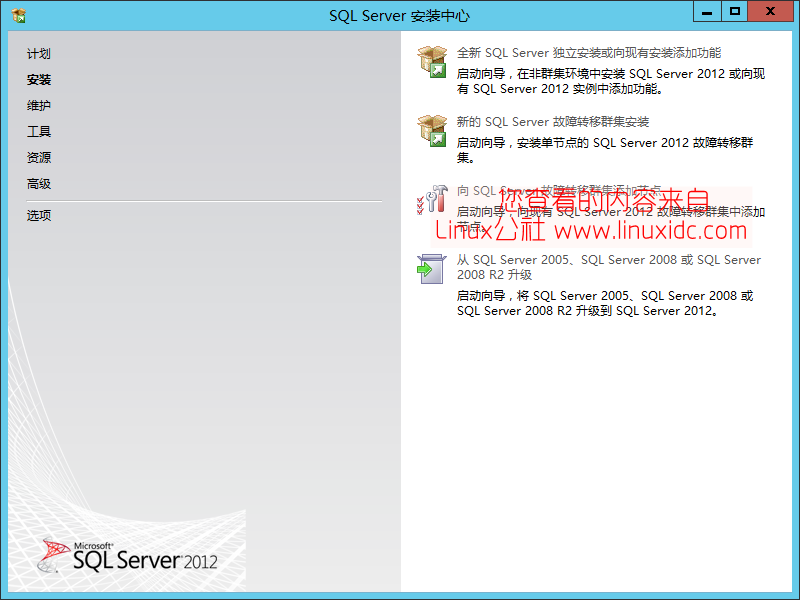This screenshot has height=600, width=800.
Task: Click the SQL Server setup title bar icon
Action: [18, 15]
